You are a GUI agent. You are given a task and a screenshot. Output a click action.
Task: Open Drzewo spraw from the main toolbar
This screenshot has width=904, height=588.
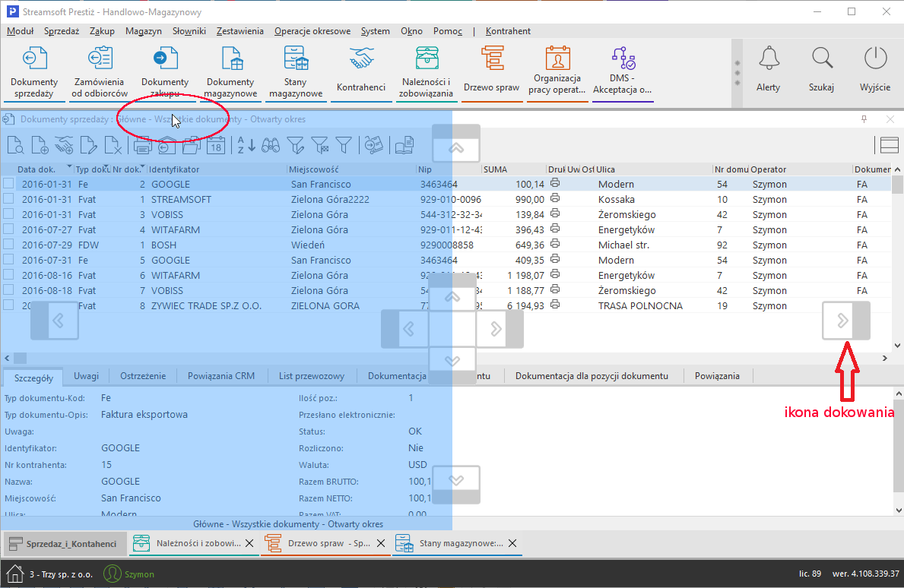click(492, 73)
